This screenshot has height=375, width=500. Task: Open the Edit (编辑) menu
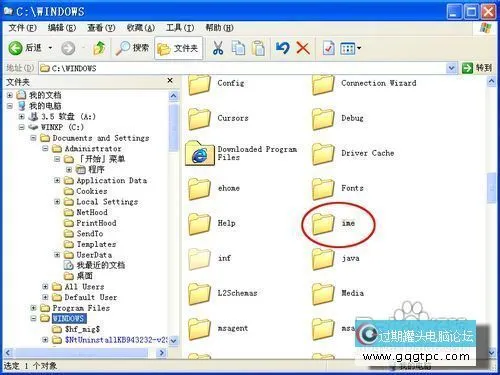62,28
